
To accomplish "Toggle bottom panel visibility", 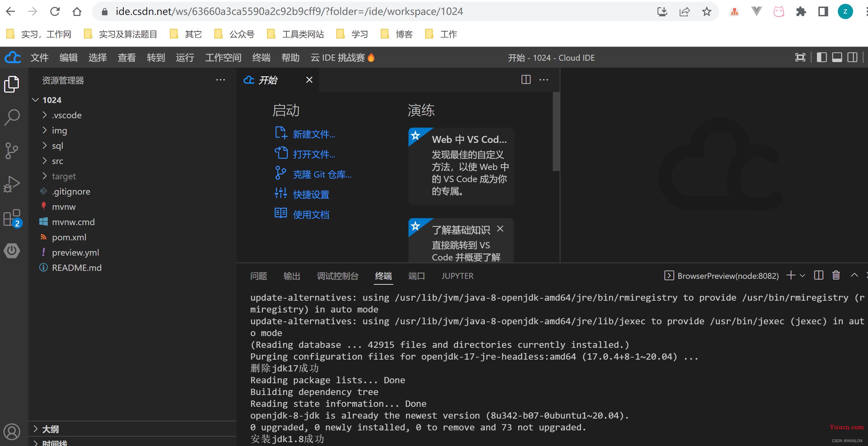I will pyautogui.click(x=837, y=58).
